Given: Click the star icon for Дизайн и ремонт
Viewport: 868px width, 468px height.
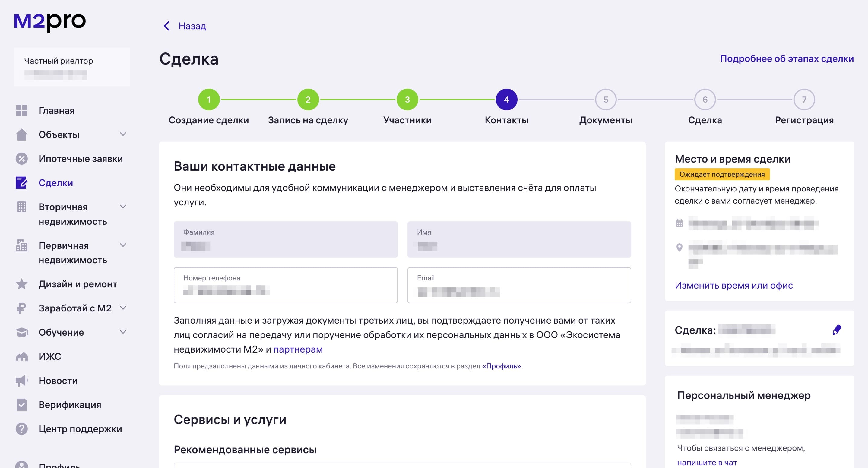Looking at the screenshot, I should [x=22, y=284].
